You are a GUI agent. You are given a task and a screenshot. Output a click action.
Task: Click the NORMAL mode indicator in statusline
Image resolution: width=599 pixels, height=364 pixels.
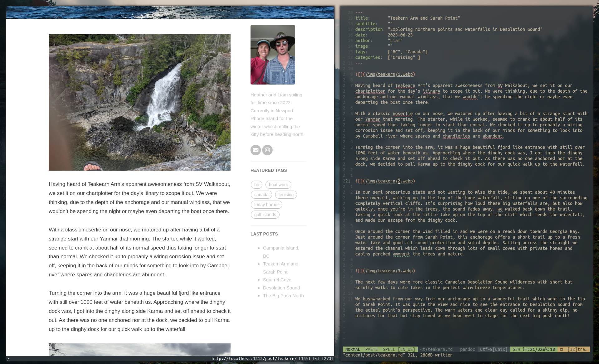(353, 349)
